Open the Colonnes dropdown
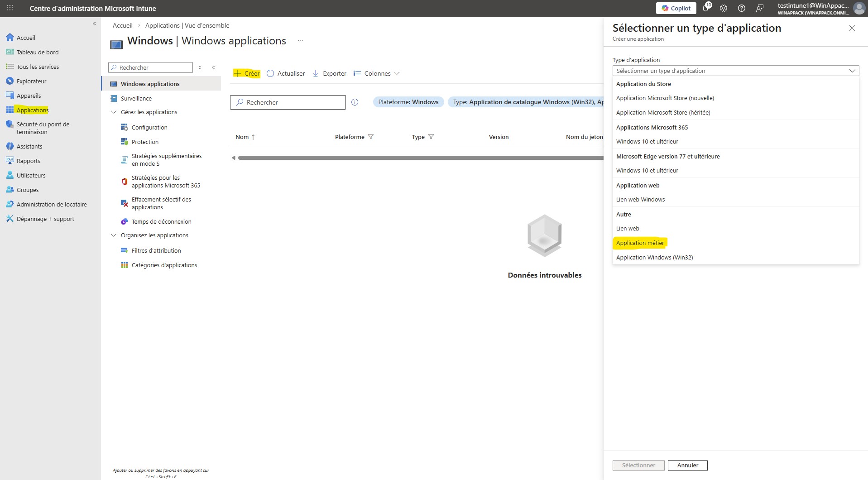Image resolution: width=868 pixels, height=480 pixels. tap(377, 73)
